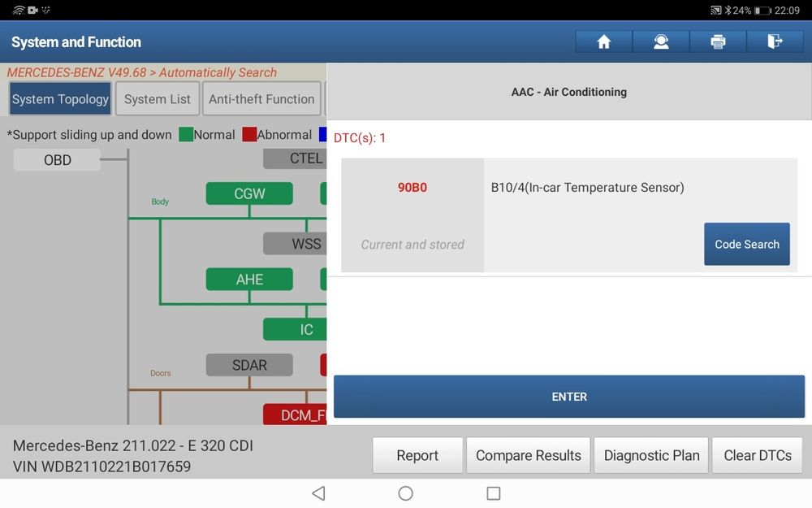Select the OBD node

(57, 159)
